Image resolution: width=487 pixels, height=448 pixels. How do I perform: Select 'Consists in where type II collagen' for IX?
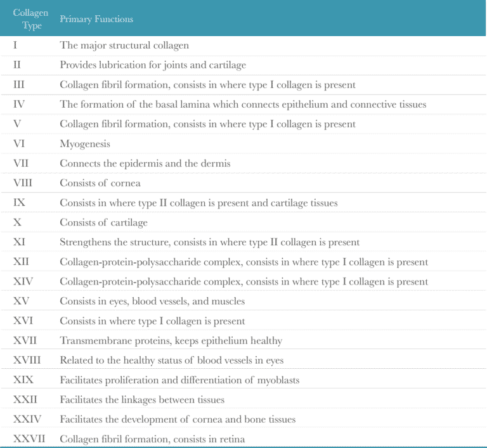[133, 203]
